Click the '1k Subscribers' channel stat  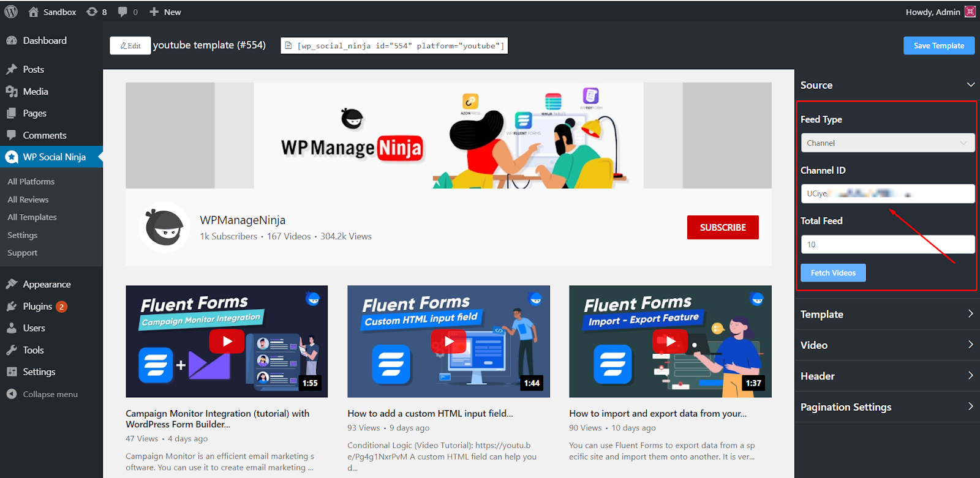[228, 236]
